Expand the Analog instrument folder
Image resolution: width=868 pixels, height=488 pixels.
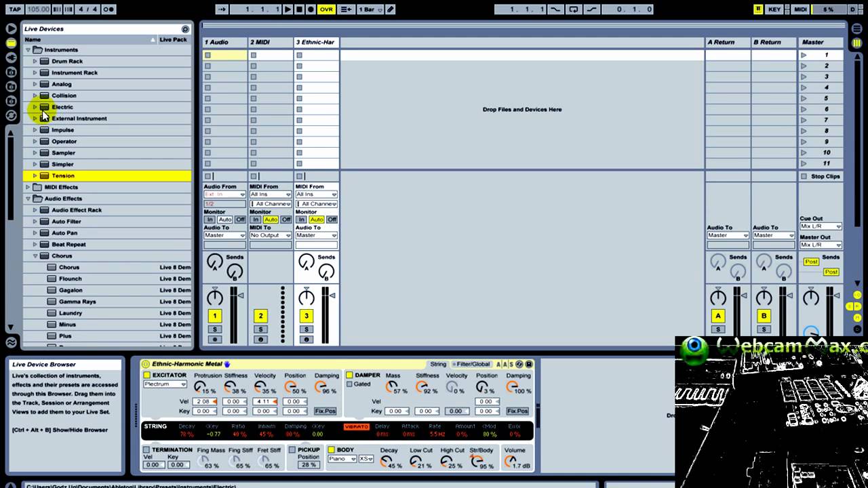35,84
